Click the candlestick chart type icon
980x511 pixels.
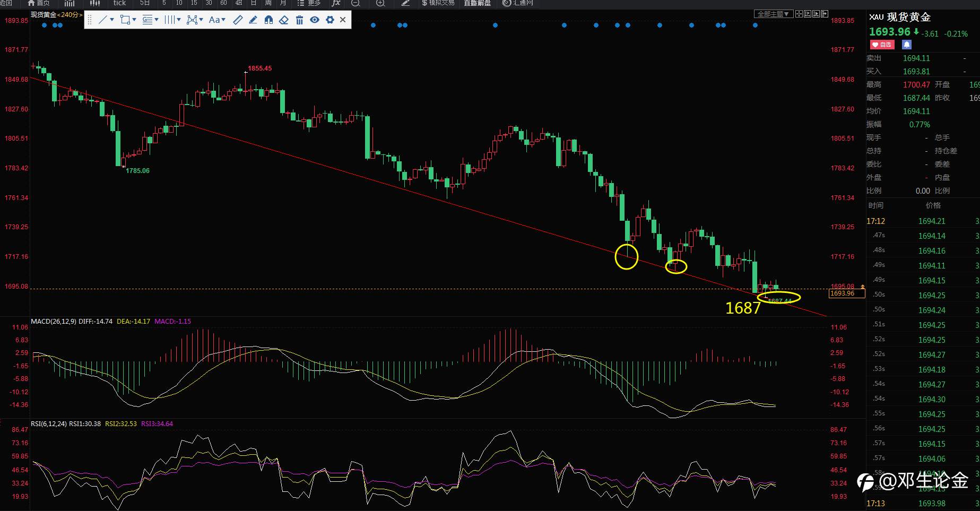coord(95,3)
